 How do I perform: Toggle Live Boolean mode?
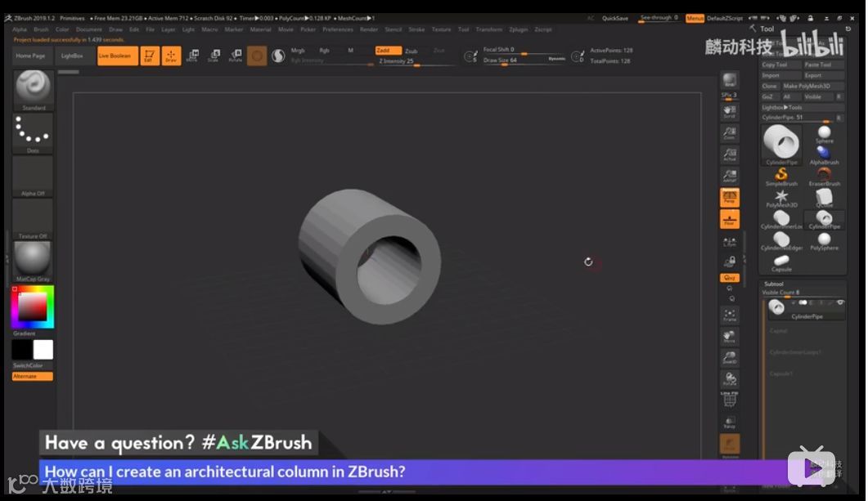point(117,56)
